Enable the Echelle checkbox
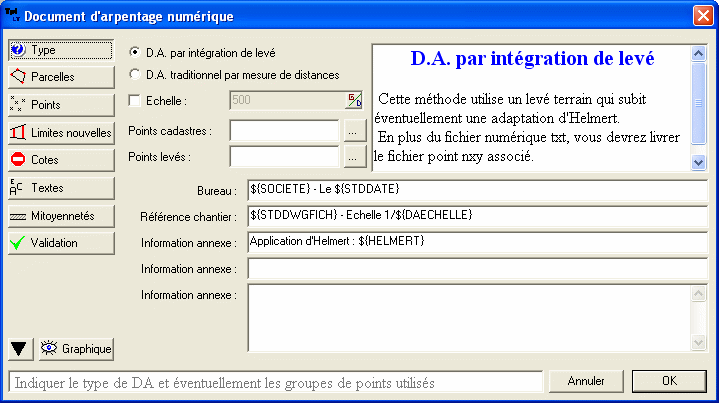 (136, 100)
